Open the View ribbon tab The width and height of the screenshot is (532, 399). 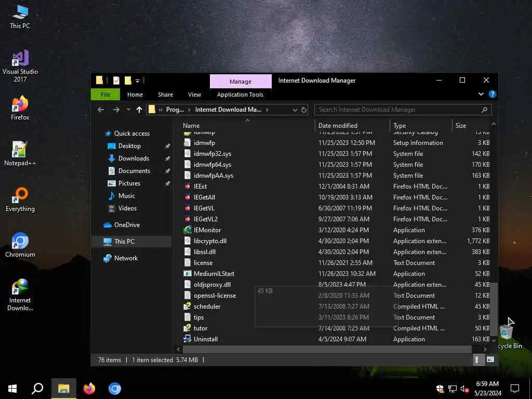194,95
